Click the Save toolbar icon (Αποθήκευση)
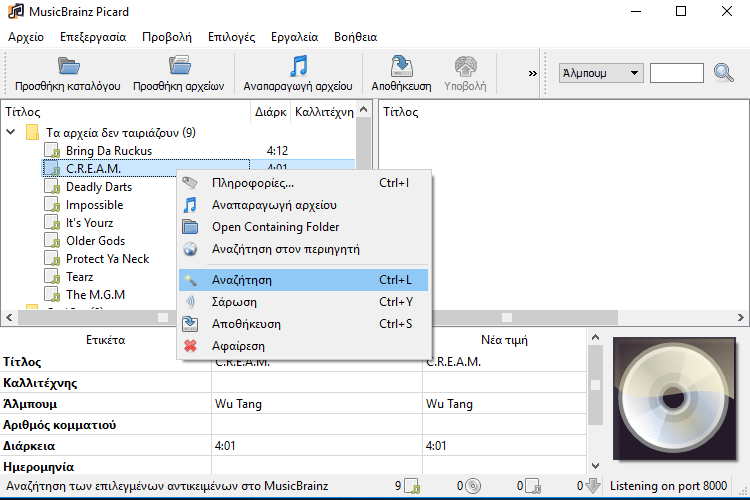750x500 pixels. click(x=401, y=66)
